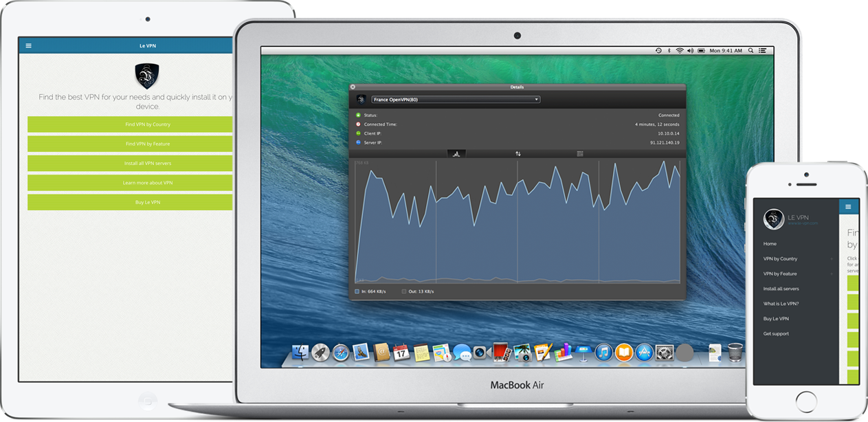Switch to the log list tab
868x422 pixels.
pyautogui.click(x=580, y=154)
